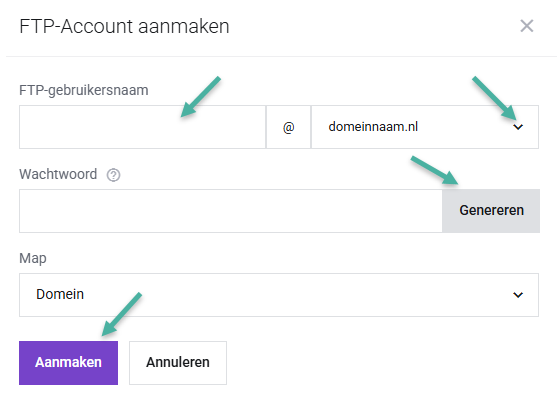Click the Wachtwoord help question-mark icon
Image resolution: width=558 pixels, height=404 pixels.
pos(114,175)
